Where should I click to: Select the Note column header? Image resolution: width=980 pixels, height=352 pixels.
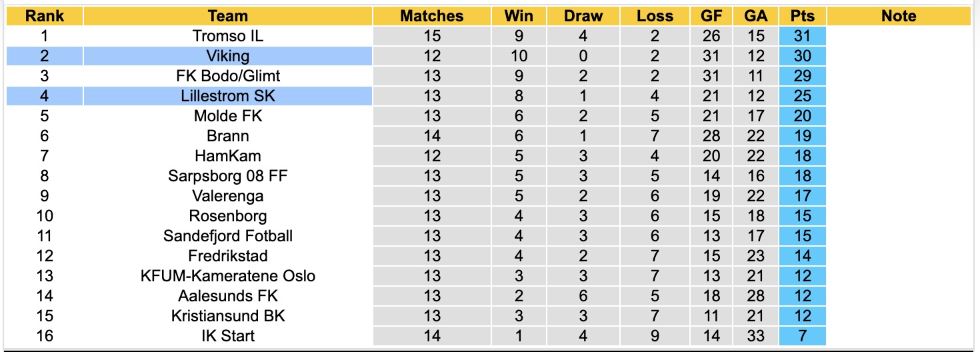coord(899,16)
